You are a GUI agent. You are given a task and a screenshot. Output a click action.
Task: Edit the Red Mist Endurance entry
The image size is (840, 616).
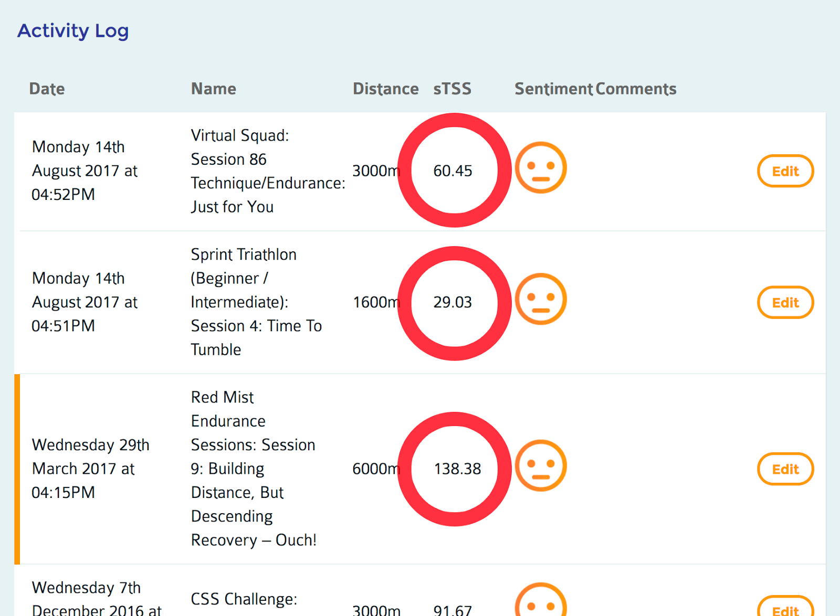[785, 469]
